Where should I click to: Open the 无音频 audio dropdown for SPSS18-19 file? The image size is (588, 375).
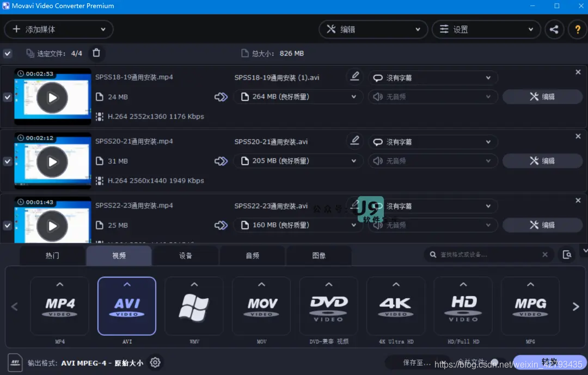coord(433,97)
